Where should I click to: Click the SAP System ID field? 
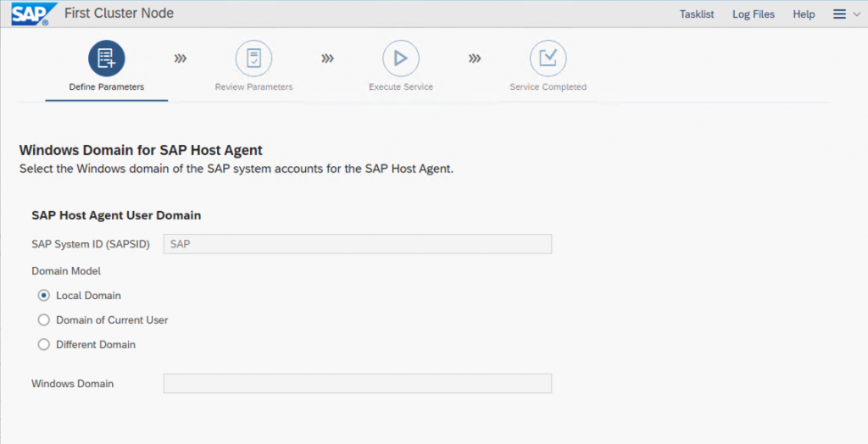[358, 244]
